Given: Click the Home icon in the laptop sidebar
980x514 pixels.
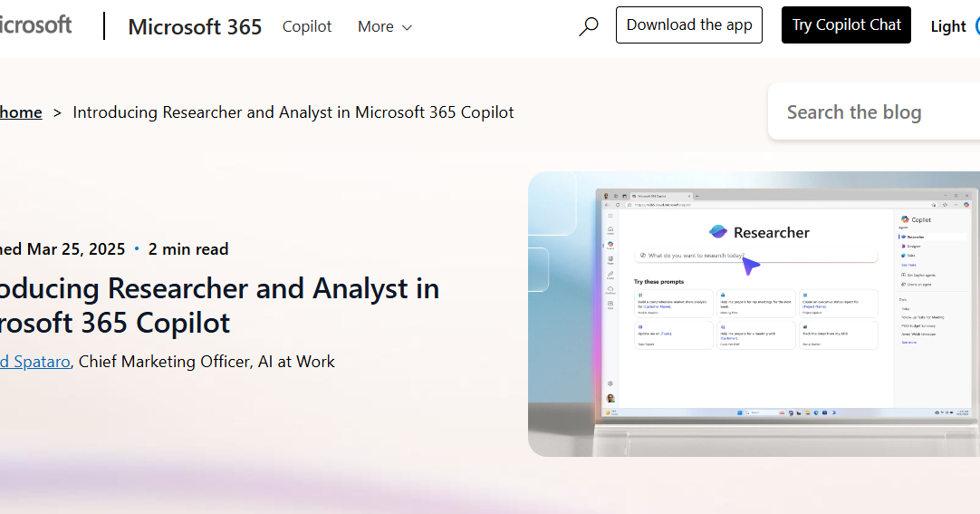Looking at the screenshot, I should pos(610,229).
